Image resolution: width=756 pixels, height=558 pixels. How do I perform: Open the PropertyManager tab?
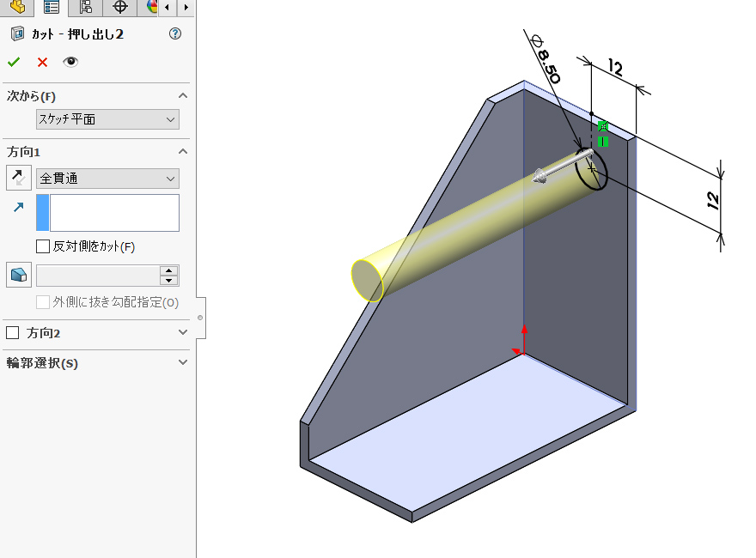coord(52,8)
